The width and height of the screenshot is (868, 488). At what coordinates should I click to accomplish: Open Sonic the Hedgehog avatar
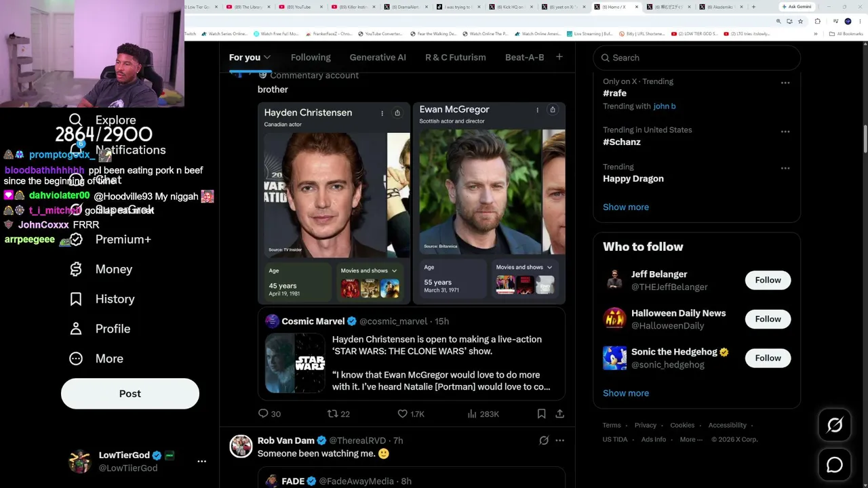[x=615, y=358]
